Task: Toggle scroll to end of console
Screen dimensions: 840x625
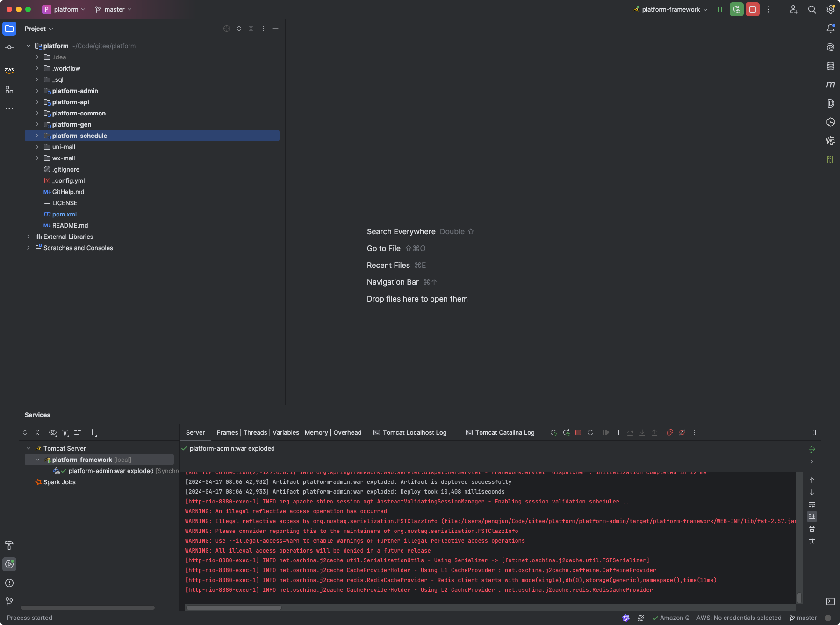Action: coord(812,517)
